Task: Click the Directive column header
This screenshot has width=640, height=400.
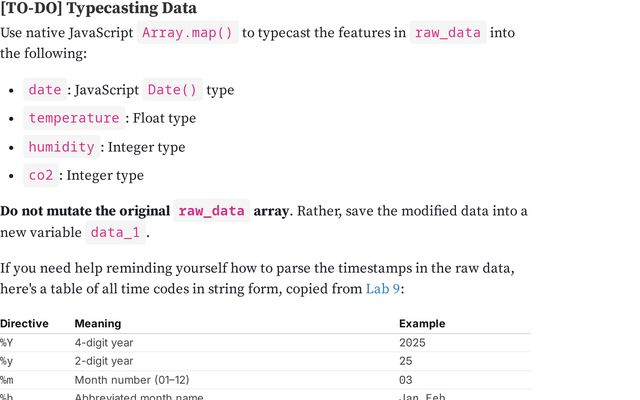Action: point(24,324)
